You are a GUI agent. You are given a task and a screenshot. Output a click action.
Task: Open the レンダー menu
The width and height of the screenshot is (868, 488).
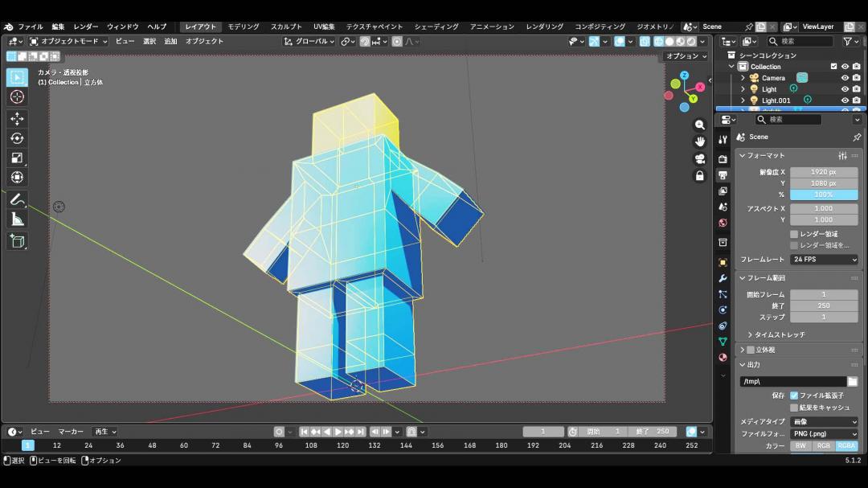point(86,27)
